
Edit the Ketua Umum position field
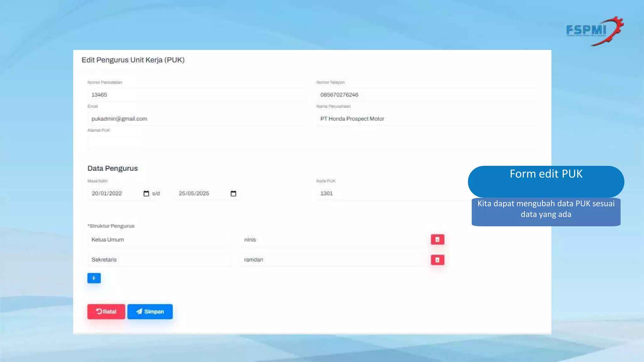(x=159, y=240)
